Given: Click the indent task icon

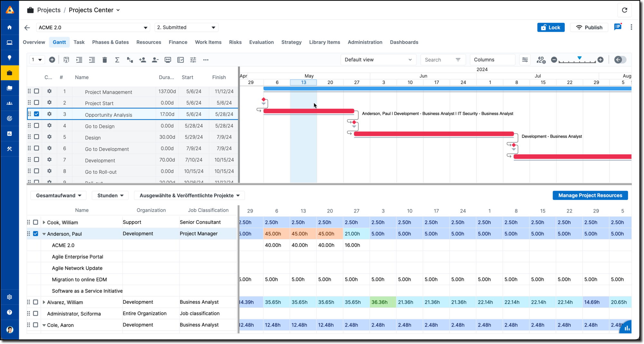Looking at the screenshot, I should pos(79,60).
